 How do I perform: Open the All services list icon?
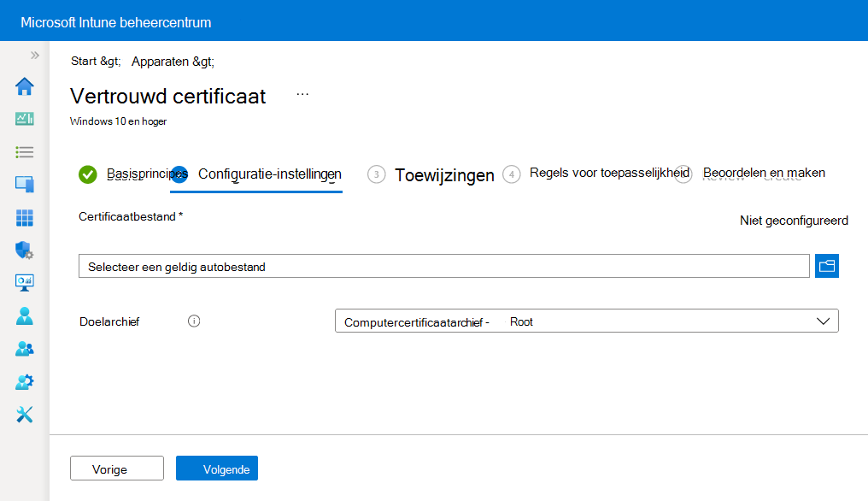tap(25, 152)
